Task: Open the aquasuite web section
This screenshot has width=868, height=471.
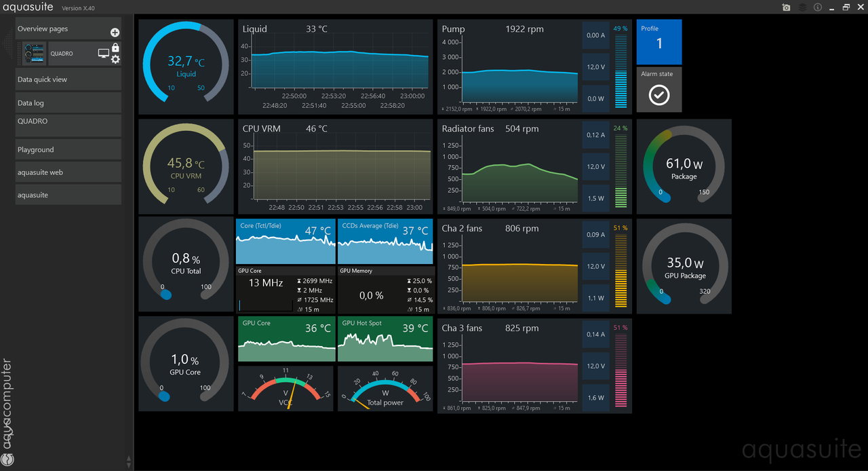Action: tap(68, 172)
